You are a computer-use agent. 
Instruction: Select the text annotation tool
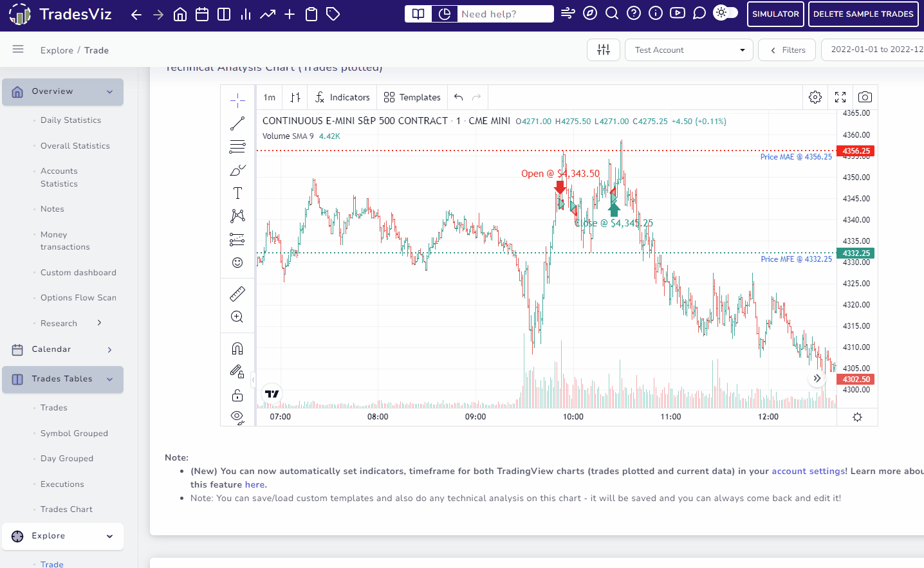point(237,193)
